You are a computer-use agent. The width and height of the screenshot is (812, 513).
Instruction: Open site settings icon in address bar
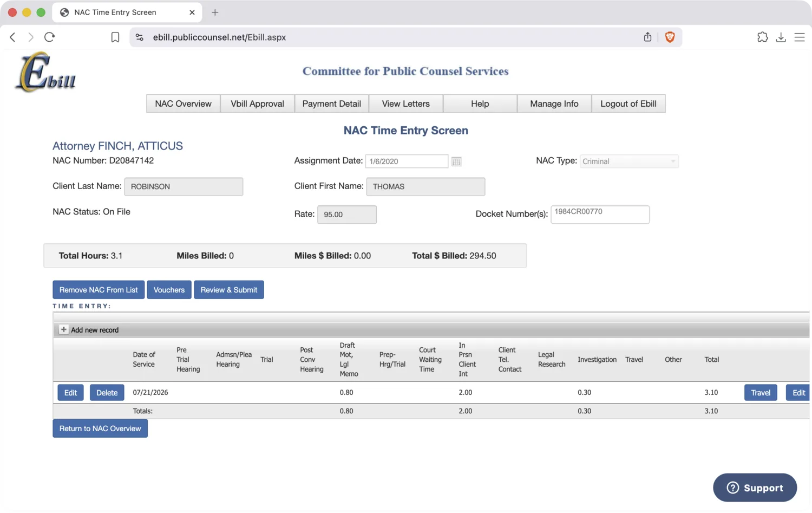pyautogui.click(x=140, y=37)
